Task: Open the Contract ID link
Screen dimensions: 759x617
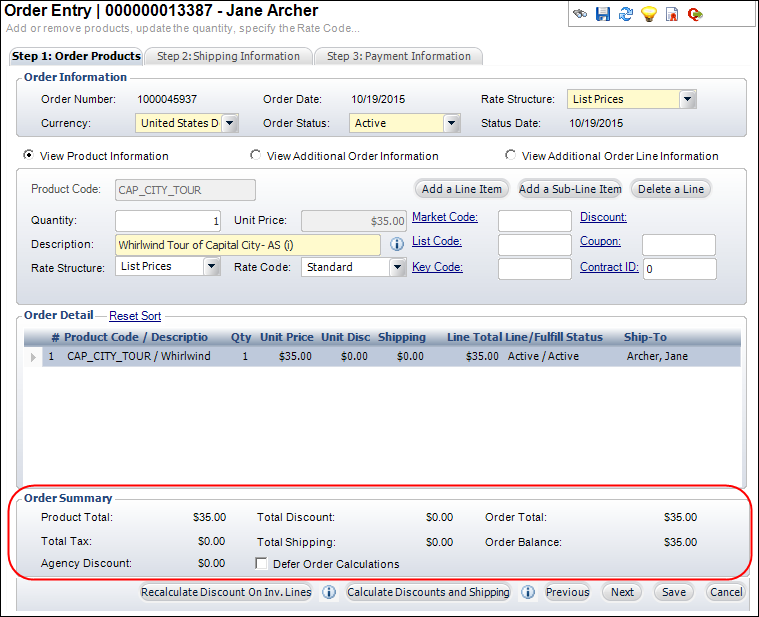Action: 609,267
